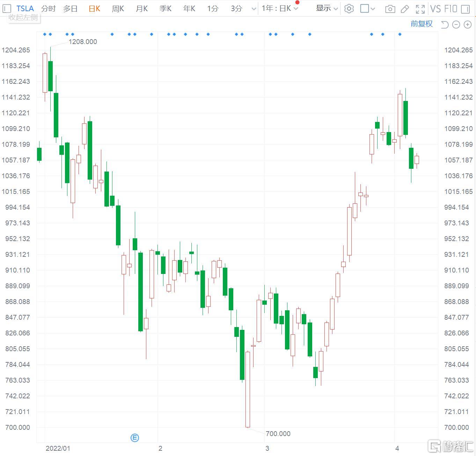Click the VS compare button
The image size is (476, 456).
435,8
